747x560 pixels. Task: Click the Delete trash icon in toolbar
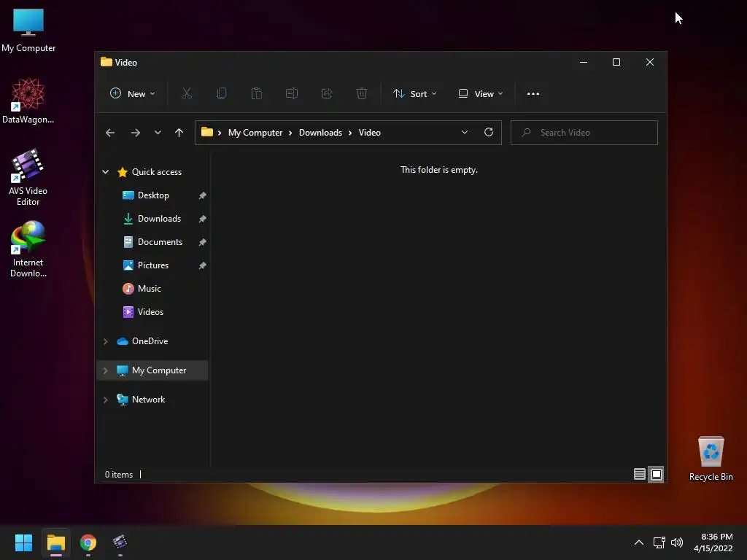pyautogui.click(x=362, y=94)
